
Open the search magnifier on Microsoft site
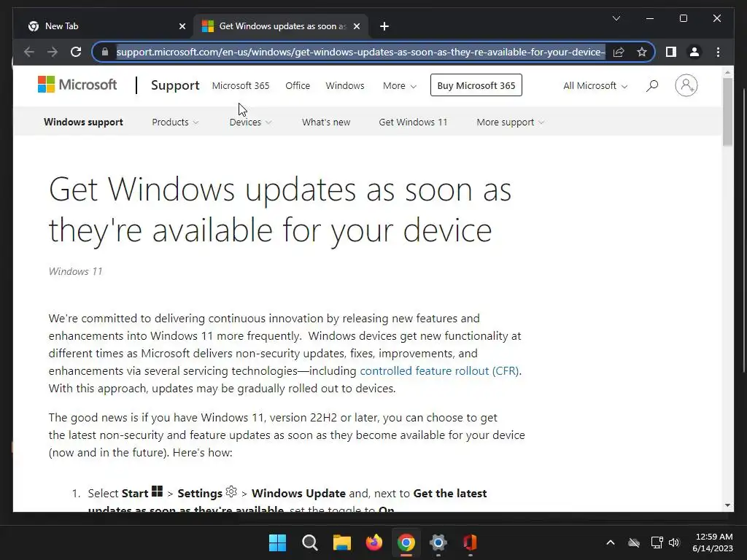click(x=652, y=86)
